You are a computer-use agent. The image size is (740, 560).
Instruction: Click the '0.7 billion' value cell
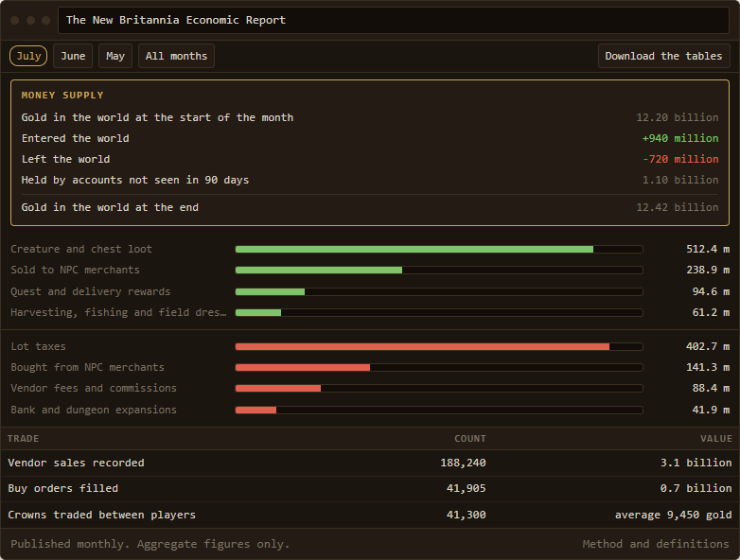point(696,488)
